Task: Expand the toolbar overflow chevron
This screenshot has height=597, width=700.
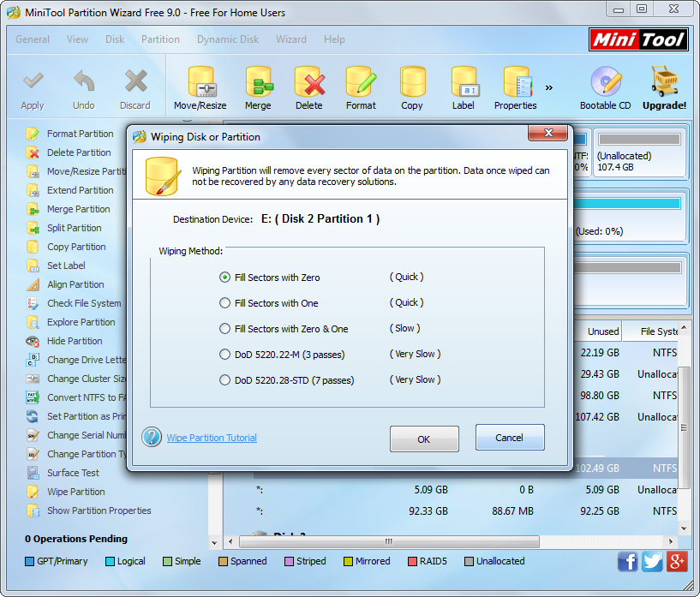Action: click(x=548, y=87)
